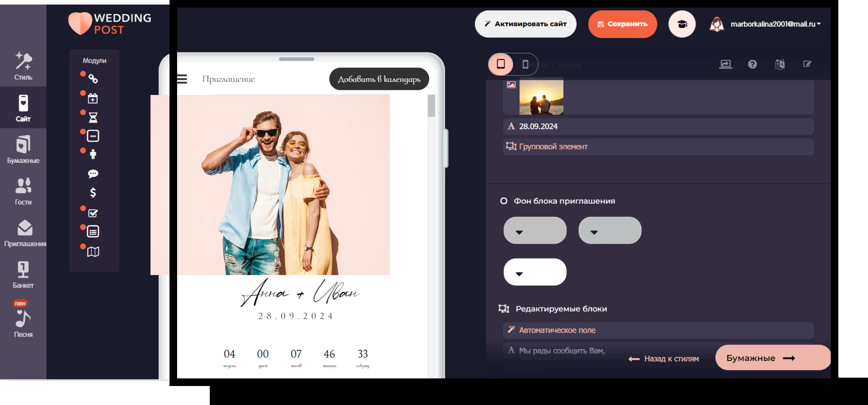Open the Бумажные section in the sidebar
The width and height of the screenshot is (868, 405).
tap(23, 149)
